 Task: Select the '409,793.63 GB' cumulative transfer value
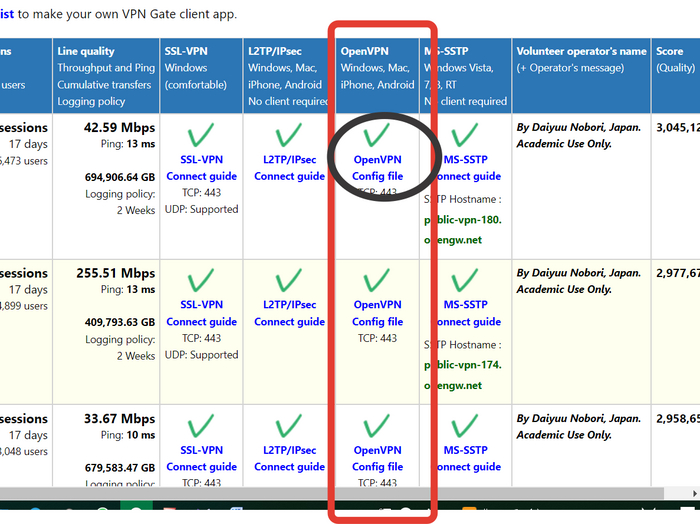click(x=120, y=322)
